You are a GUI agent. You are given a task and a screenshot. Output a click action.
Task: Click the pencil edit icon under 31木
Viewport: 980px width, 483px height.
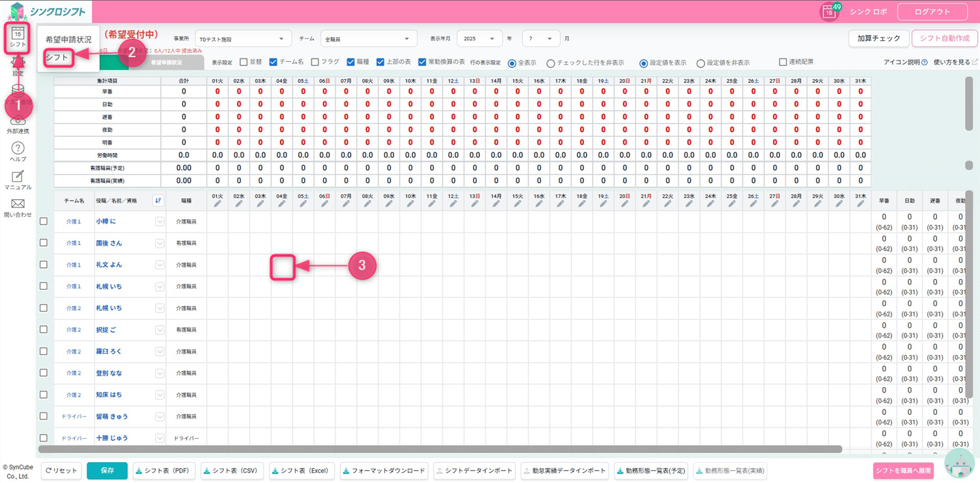tap(860, 203)
